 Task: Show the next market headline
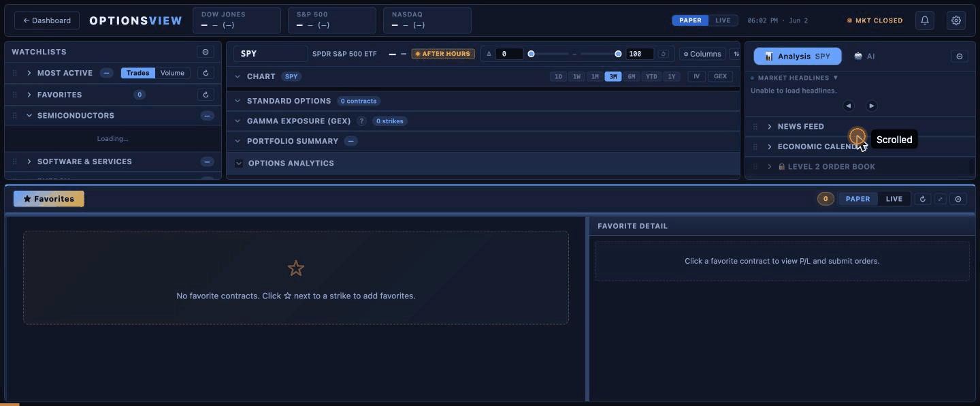[872, 106]
